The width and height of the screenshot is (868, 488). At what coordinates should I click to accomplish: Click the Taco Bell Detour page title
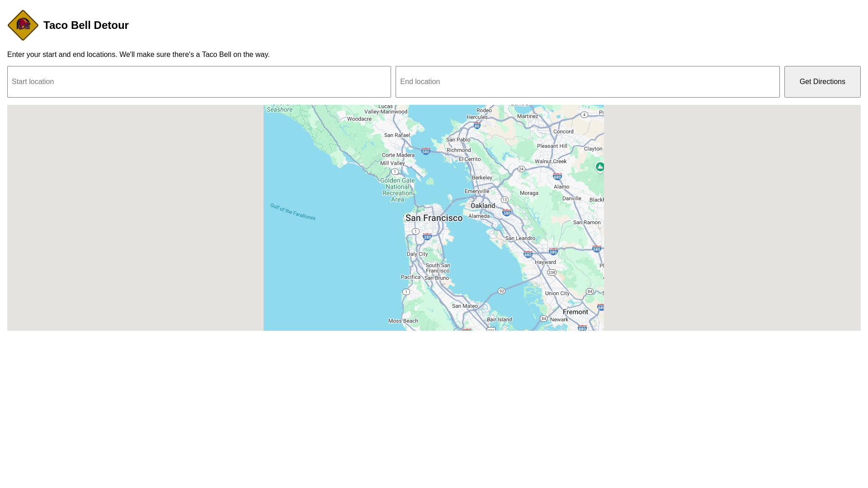click(86, 25)
